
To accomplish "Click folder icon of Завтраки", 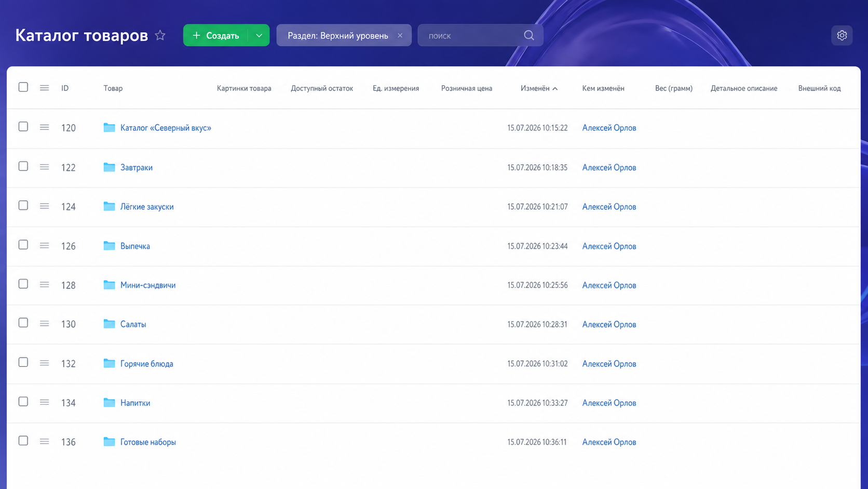I will pos(109,167).
